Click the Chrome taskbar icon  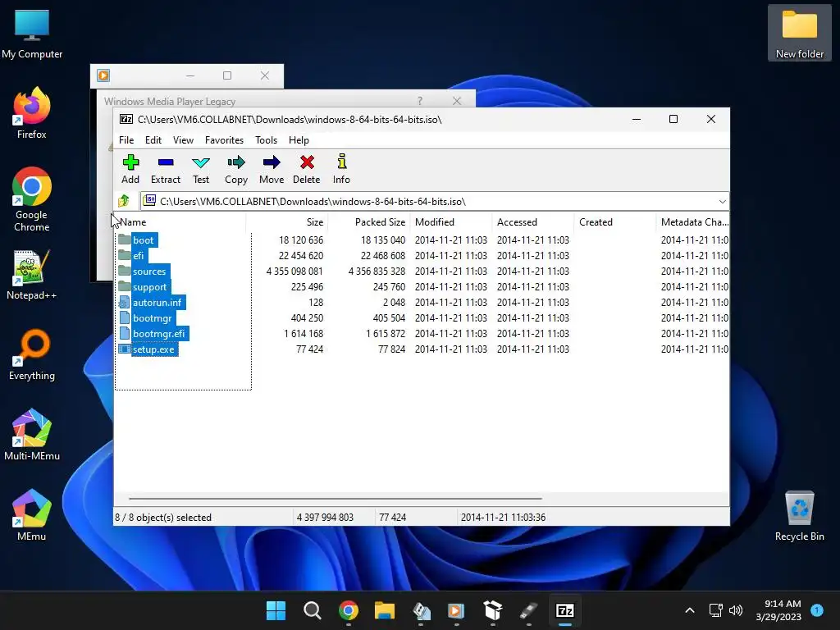pyautogui.click(x=348, y=610)
